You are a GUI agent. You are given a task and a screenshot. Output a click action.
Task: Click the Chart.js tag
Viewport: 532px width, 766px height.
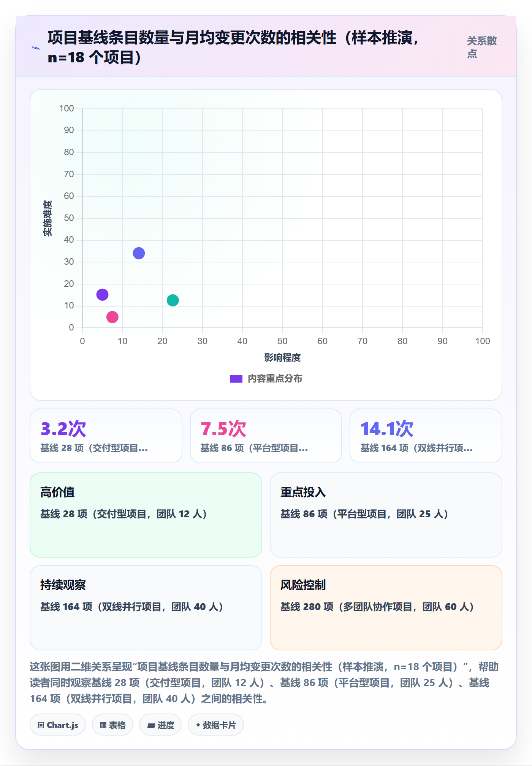coord(58,725)
